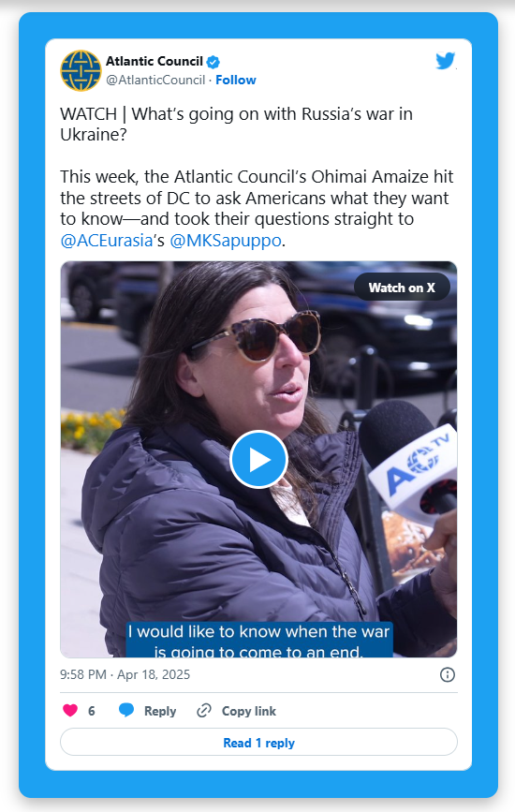The width and height of the screenshot is (515, 812).
Task: Click the Atlantic Council profile avatar
Action: [x=81, y=70]
